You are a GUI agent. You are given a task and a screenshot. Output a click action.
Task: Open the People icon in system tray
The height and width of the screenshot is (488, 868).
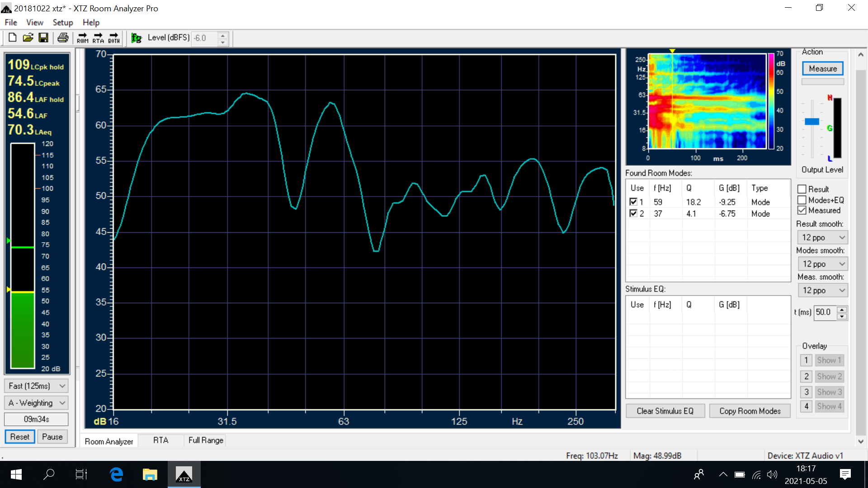pos(699,474)
